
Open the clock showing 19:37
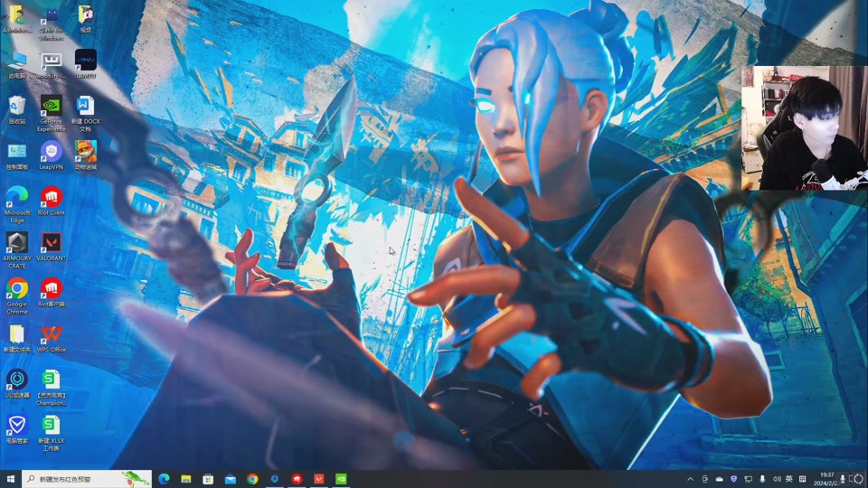(x=826, y=479)
